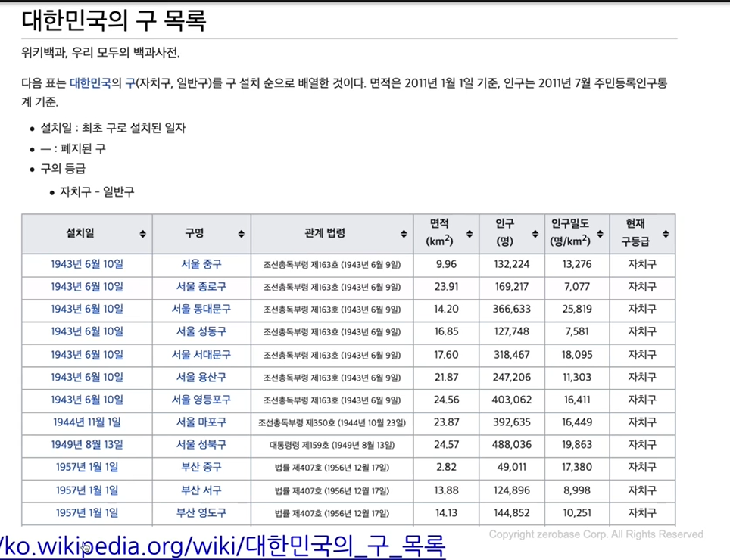This screenshot has height=560, width=730.
Task: Open the 서울 중구 link
Action: 201,264
